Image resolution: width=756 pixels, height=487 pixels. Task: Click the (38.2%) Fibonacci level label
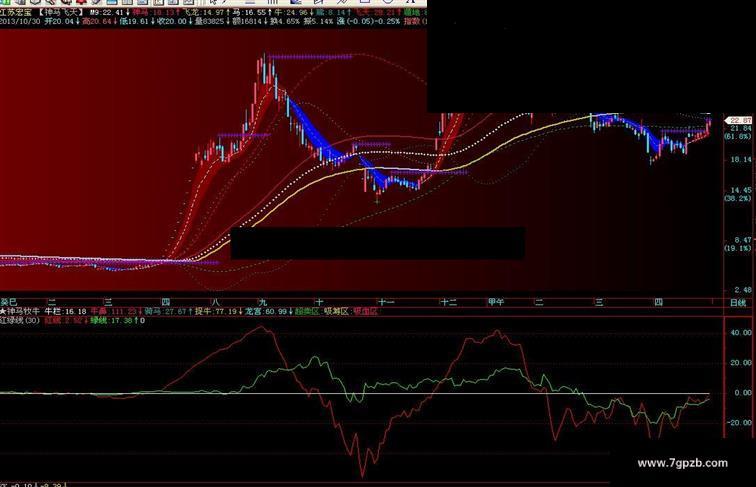click(x=738, y=198)
